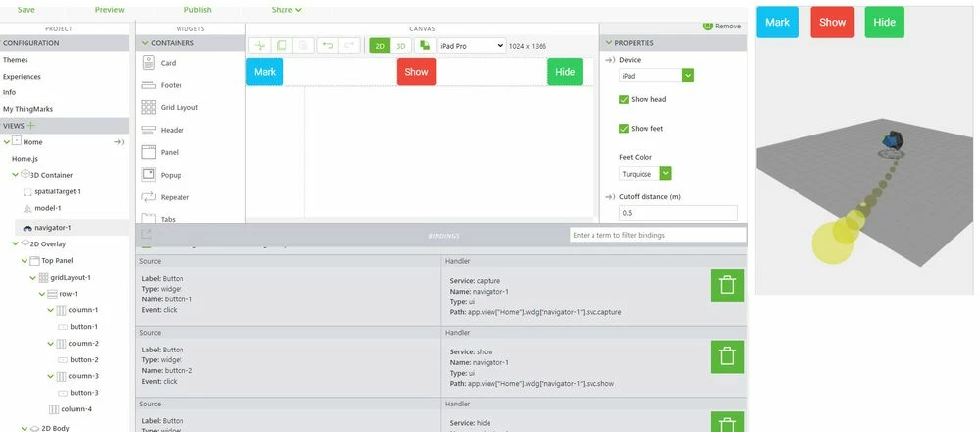The height and width of the screenshot is (432, 980).
Task: Collapse the Containers widget section
Action: [145, 43]
